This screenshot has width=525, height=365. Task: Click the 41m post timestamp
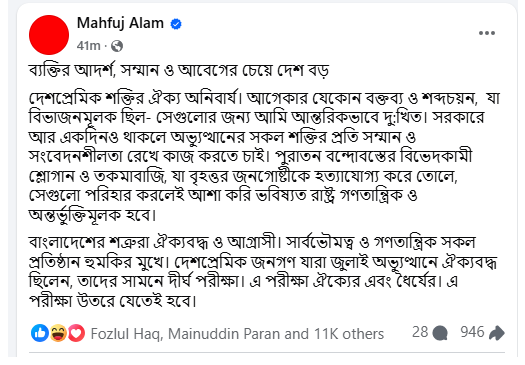pos(88,46)
